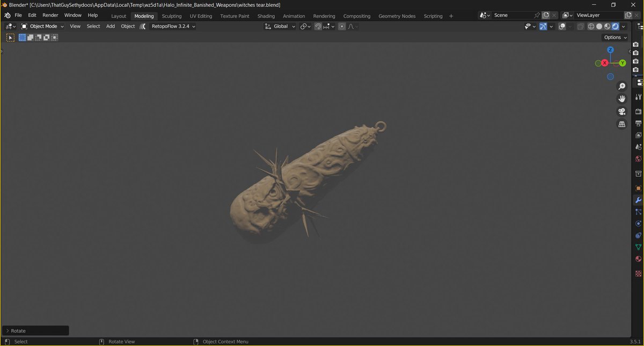Set selection mode to subtract
The width and height of the screenshot is (644, 346).
pyautogui.click(x=38, y=38)
